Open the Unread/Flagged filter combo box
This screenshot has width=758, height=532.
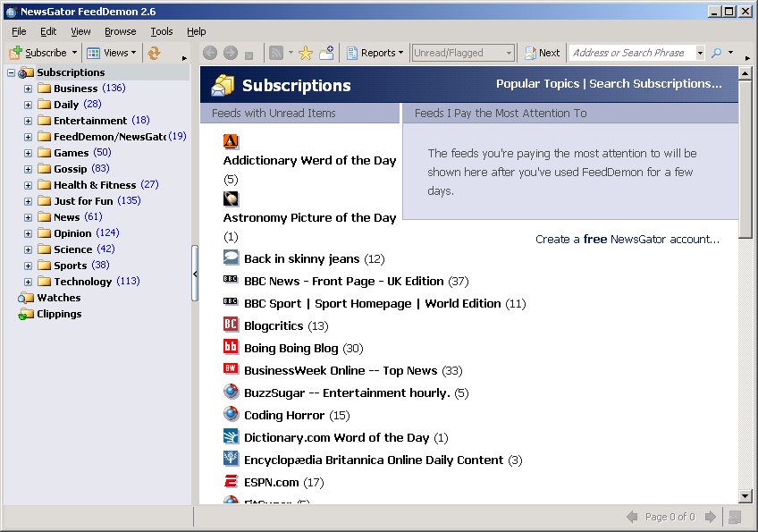point(463,53)
